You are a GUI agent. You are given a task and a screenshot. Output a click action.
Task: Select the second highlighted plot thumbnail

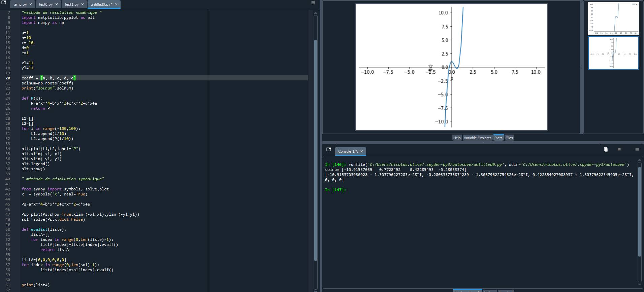click(x=613, y=53)
